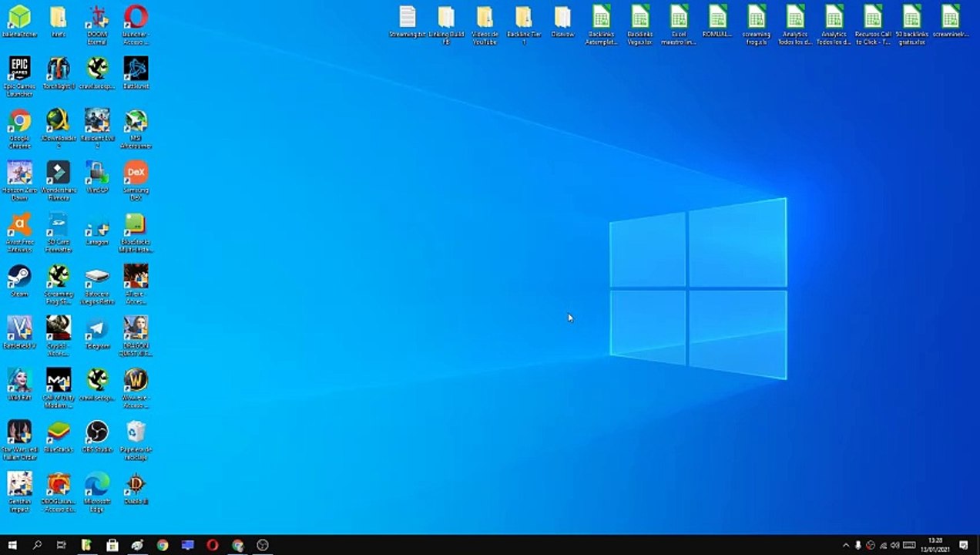Open BlueStacks next to OBS Studio
Viewport: 980px width, 555px height.
[59, 436]
